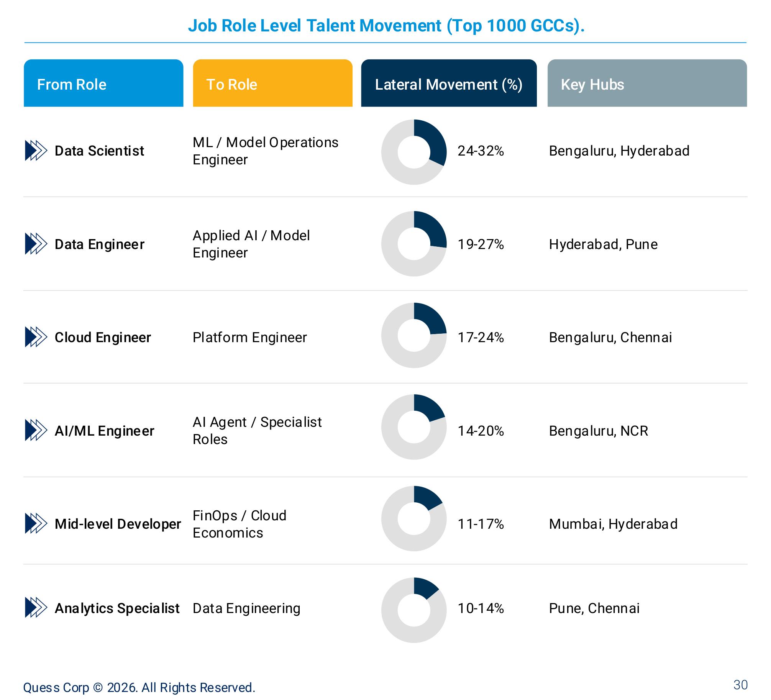
Task: Click the To Role column header
Action: pos(272,83)
